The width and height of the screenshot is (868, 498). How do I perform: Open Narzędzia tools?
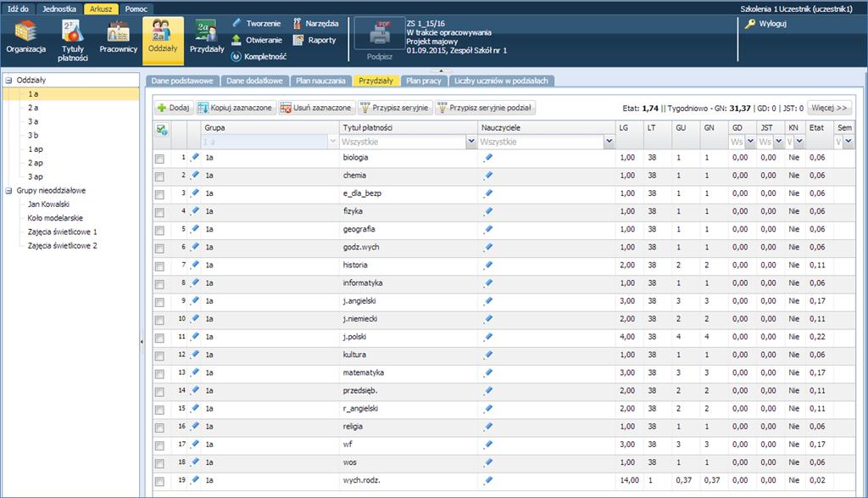[315, 23]
